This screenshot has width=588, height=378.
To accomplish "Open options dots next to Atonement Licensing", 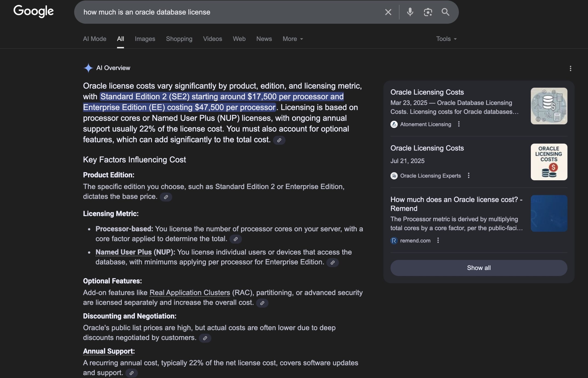I will coord(459,124).
